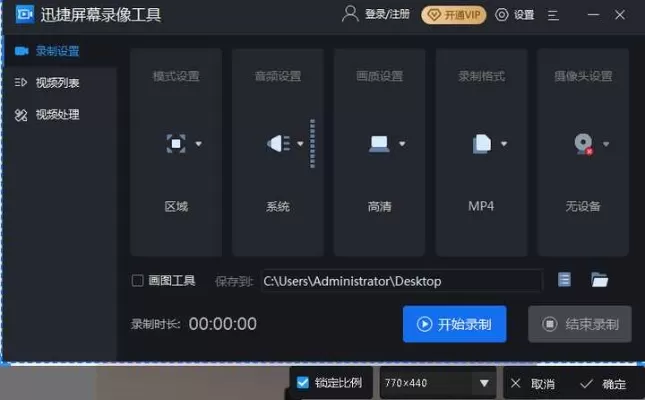Enable the 画图工具 checkbox
This screenshot has width=645, height=400.
point(137,281)
